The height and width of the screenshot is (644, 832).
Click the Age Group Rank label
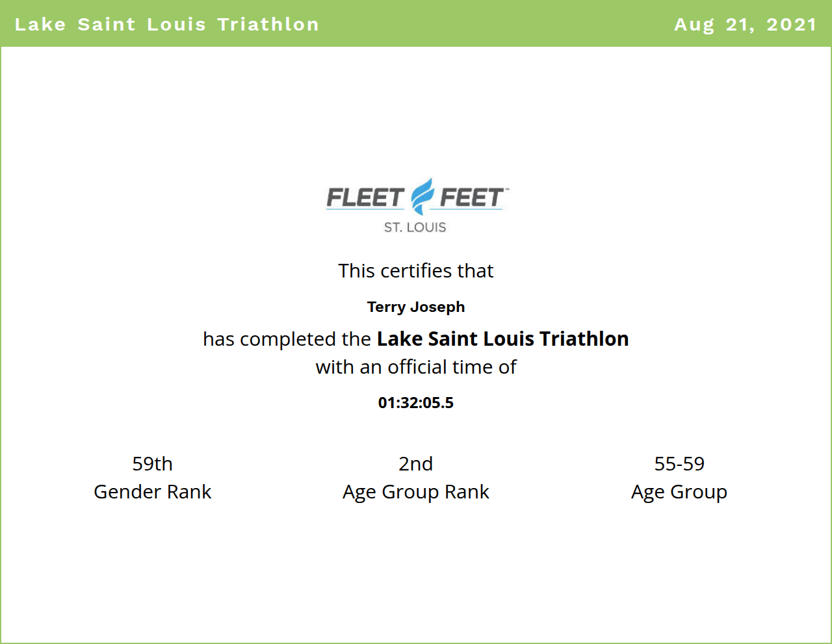tap(416, 492)
